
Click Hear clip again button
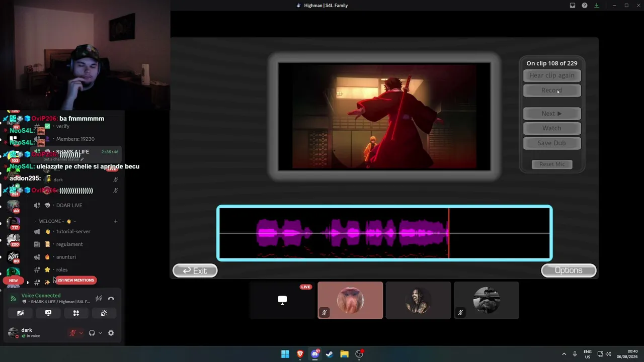click(552, 75)
